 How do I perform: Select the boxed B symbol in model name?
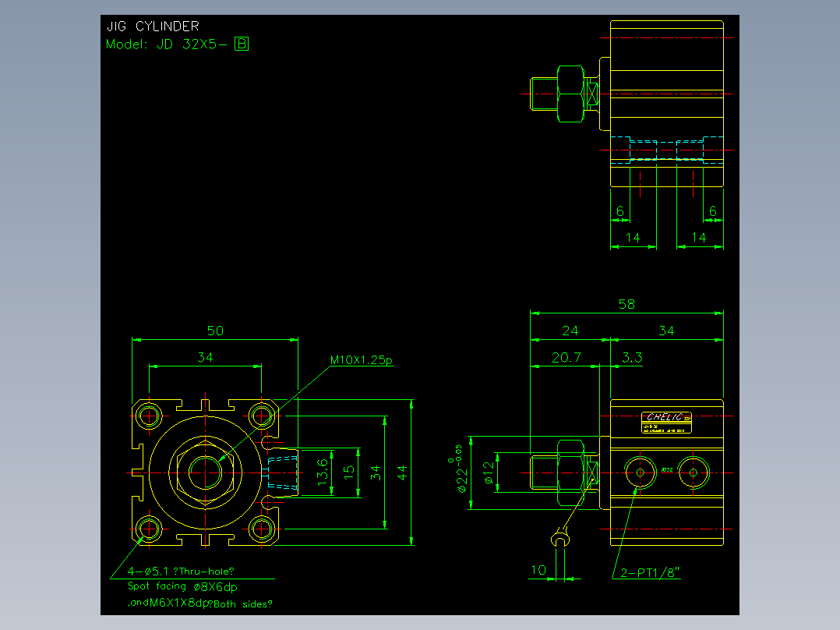pos(242,44)
